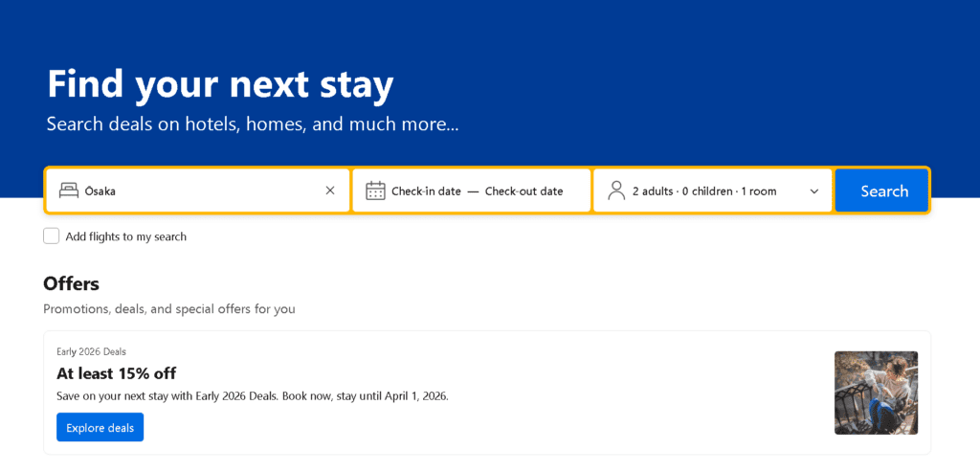Click the 'Promotions, deals, and special offers' subtitle

click(168, 309)
